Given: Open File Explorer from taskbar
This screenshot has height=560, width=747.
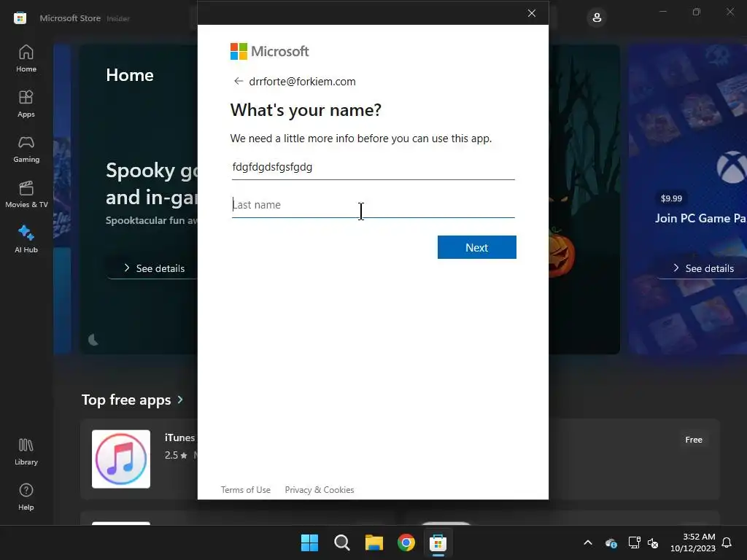Looking at the screenshot, I should (374, 542).
